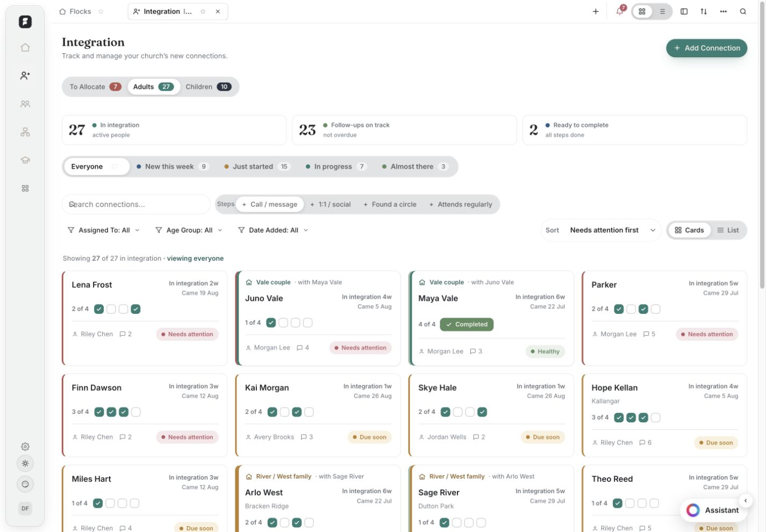The height and width of the screenshot is (532, 766).
Task: Switch to List view
Action: point(728,230)
